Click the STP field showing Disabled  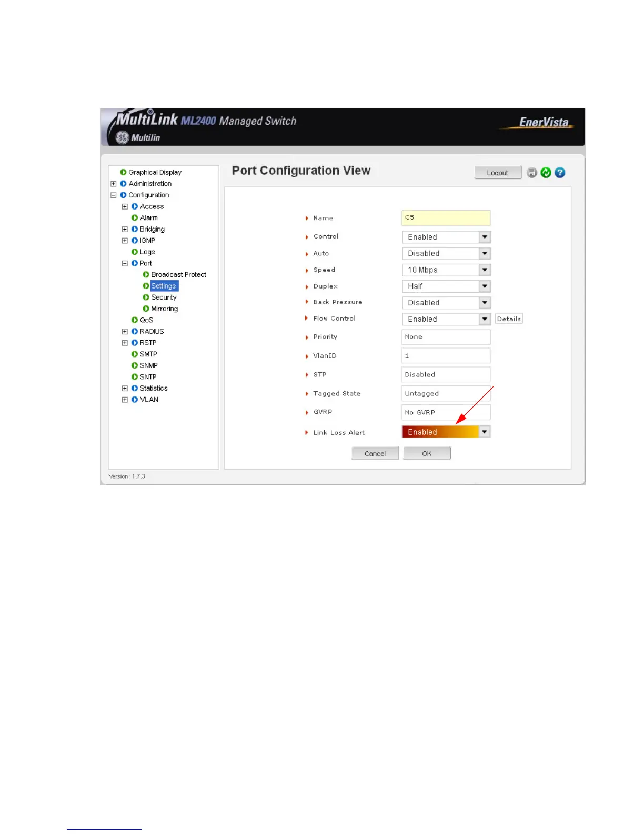pyautogui.click(x=446, y=374)
